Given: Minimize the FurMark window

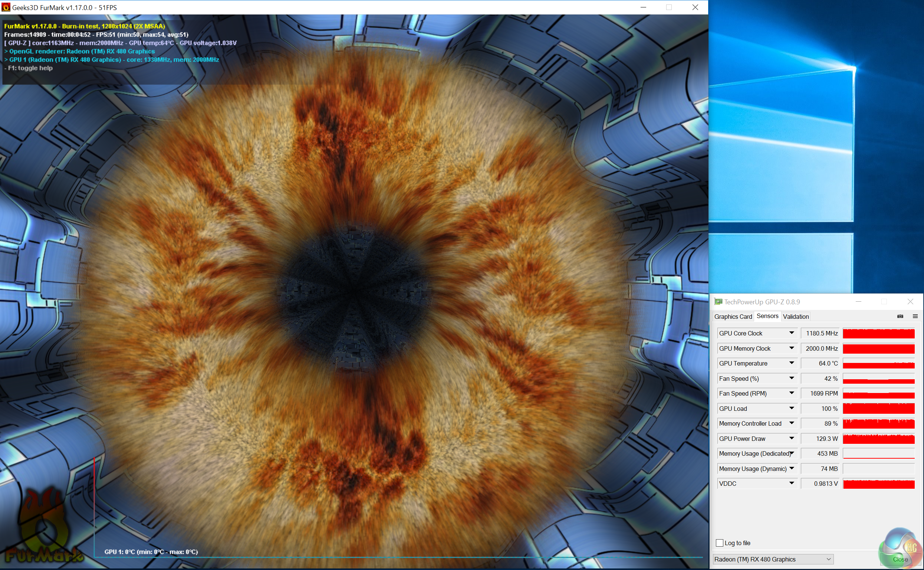Looking at the screenshot, I should click(643, 7).
